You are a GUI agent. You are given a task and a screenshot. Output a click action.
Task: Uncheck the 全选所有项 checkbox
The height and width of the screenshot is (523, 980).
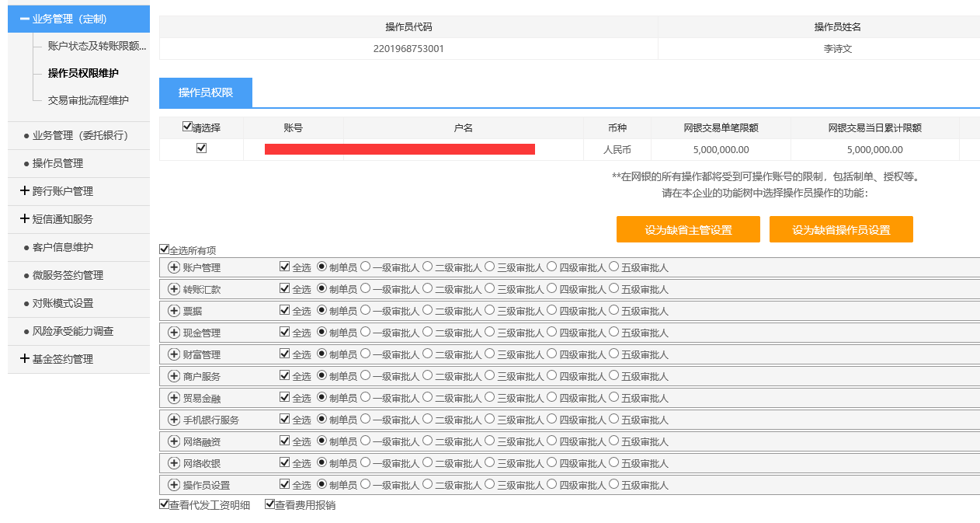click(x=164, y=249)
